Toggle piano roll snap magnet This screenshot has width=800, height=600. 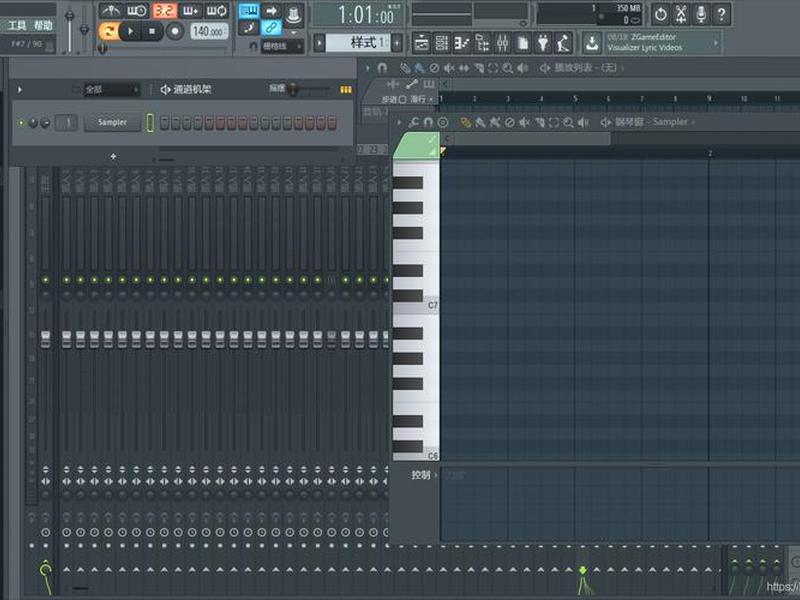[428, 122]
